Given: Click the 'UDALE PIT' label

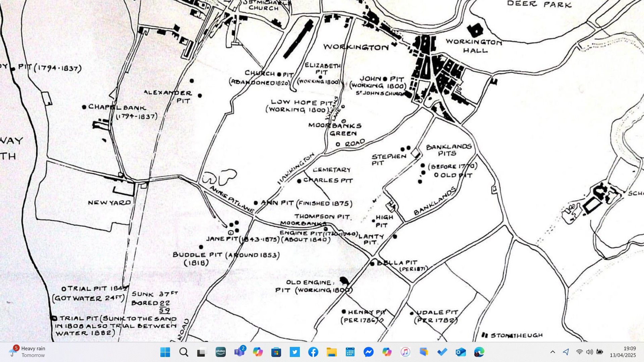Looking at the screenshot, I should click(437, 312).
